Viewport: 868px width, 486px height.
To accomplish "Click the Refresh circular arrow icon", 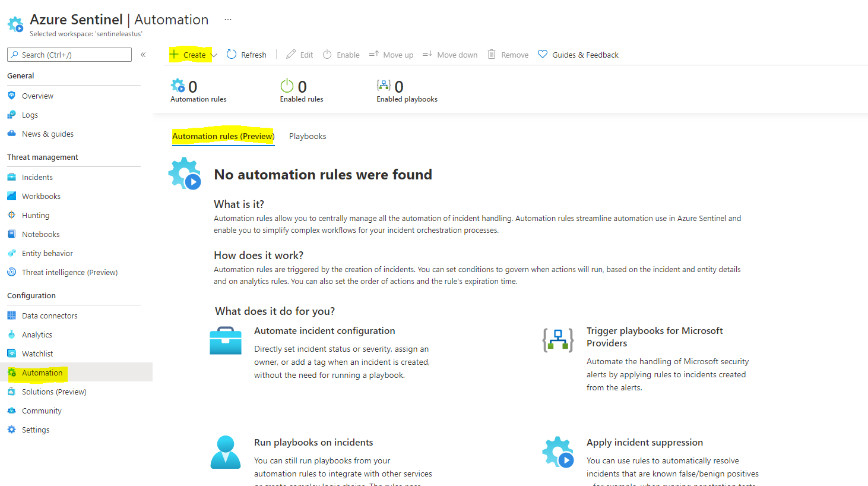I will (x=232, y=54).
